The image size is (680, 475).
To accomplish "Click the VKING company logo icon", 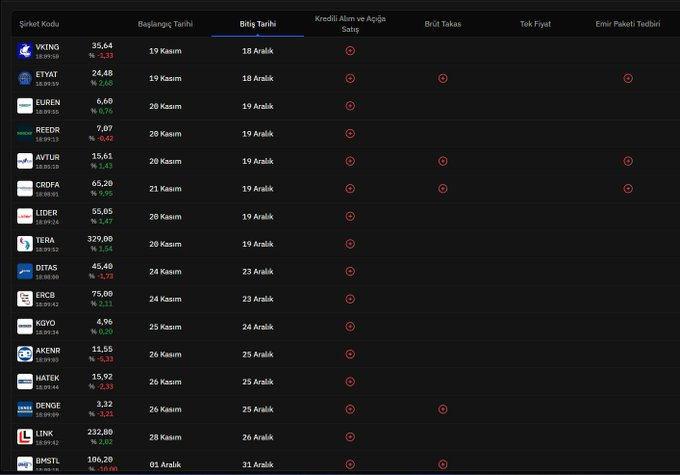I will [x=25, y=51].
